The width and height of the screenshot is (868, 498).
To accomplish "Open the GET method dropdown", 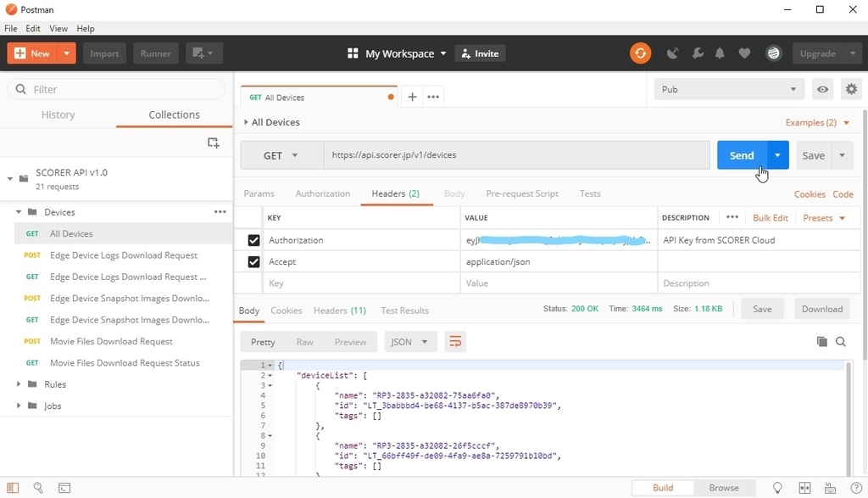I will 281,155.
